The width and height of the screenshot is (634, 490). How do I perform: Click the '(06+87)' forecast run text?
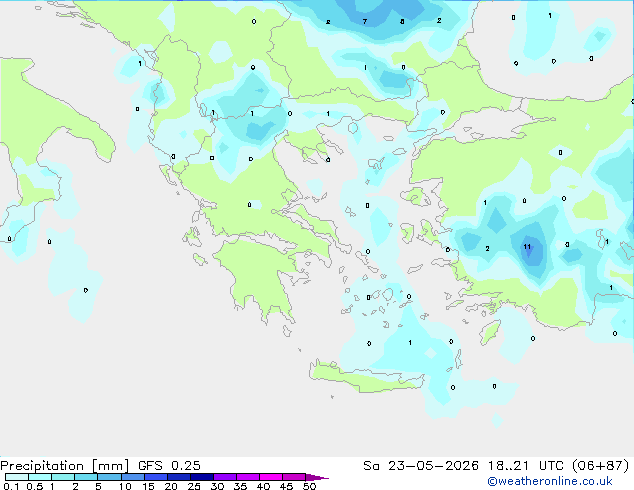[601, 466]
